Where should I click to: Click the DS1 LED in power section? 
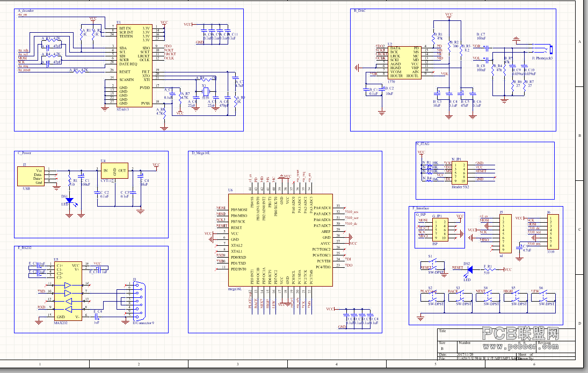(x=69, y=201)
